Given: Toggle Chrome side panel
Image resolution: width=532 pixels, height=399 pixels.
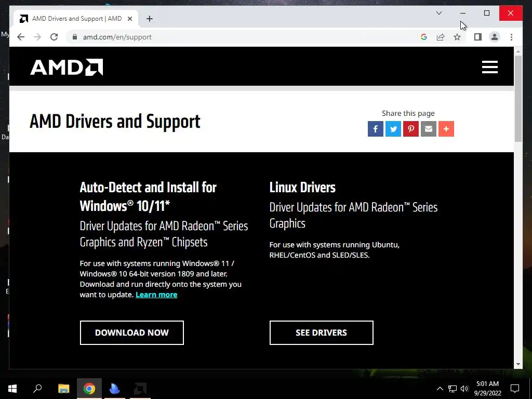Looking at the screenshot, I should click(478, 37).
